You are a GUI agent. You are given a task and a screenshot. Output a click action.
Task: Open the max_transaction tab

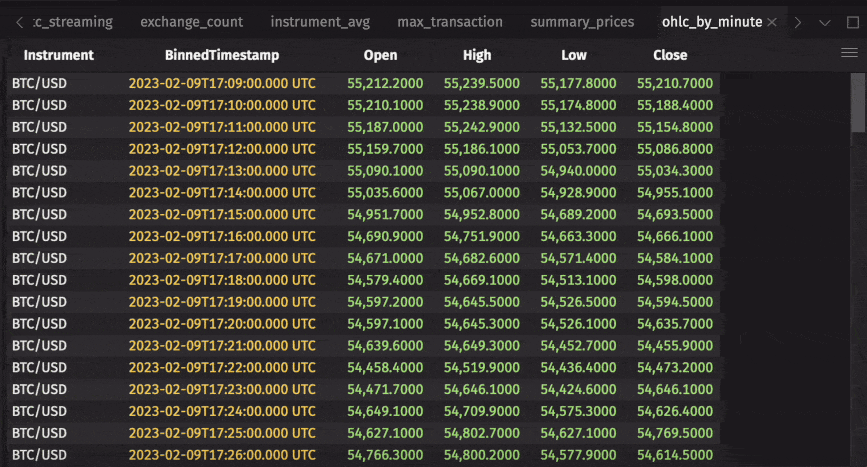[x=450, y=22]
